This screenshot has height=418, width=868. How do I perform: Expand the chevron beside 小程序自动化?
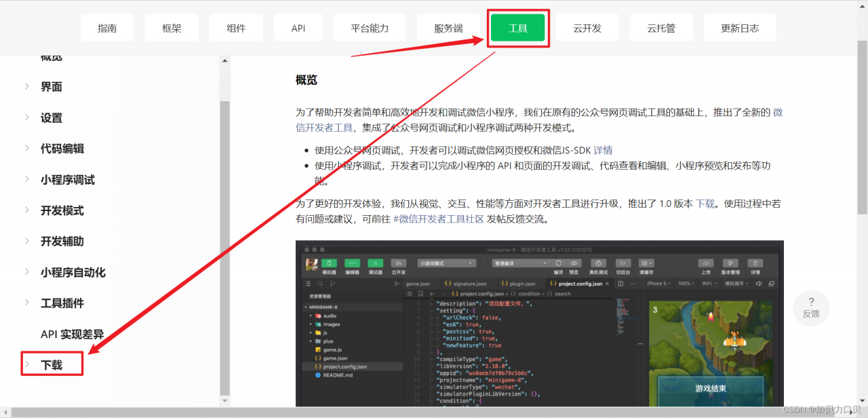pyautogui.click(x=27, y=271)
